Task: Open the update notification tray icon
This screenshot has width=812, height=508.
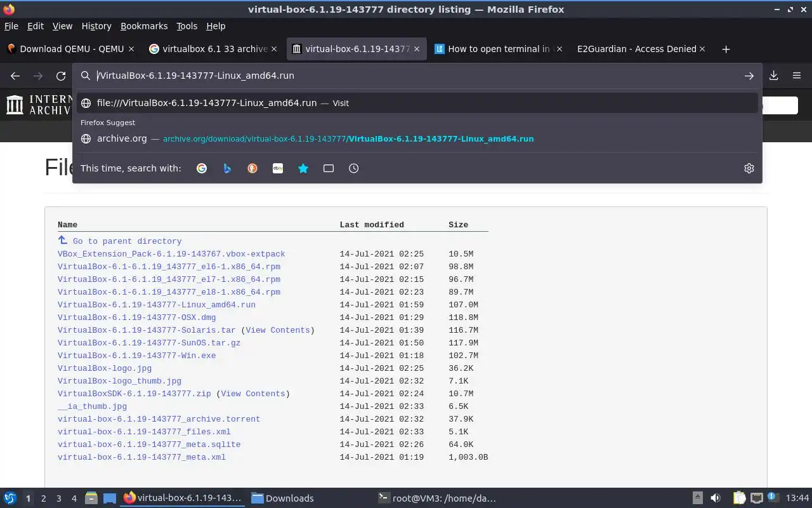Action: 773,498
